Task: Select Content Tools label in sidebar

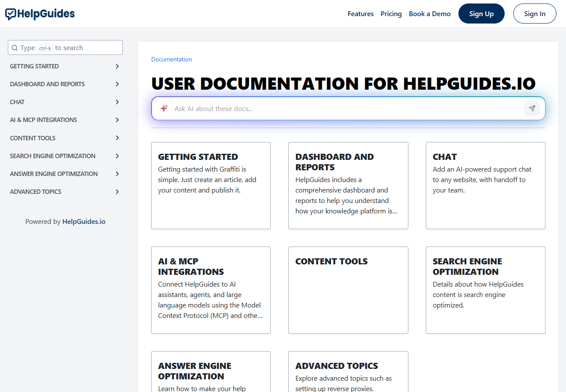Action: pos(33,138)
